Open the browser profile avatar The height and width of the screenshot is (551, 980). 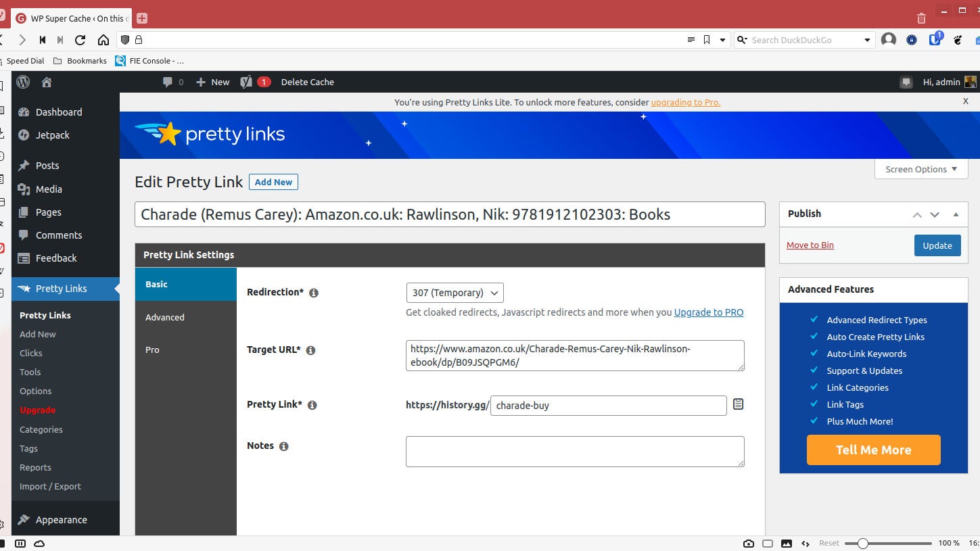[889, 40]
